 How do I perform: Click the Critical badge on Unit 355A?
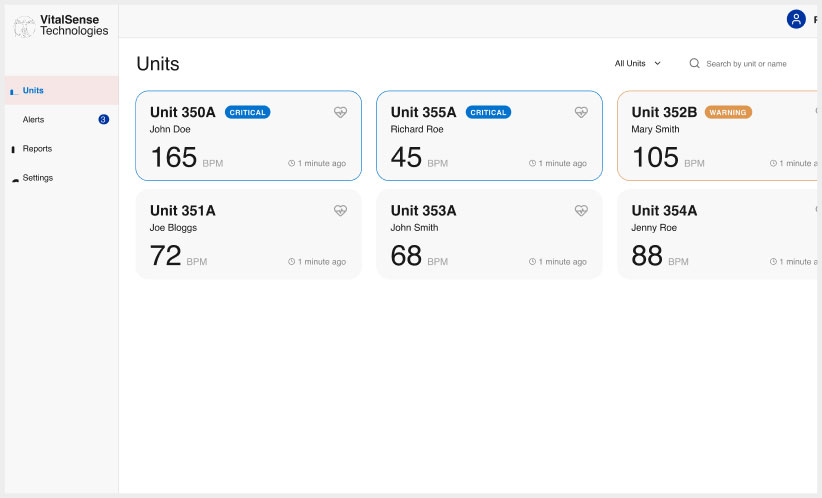[x=488, y=112]
